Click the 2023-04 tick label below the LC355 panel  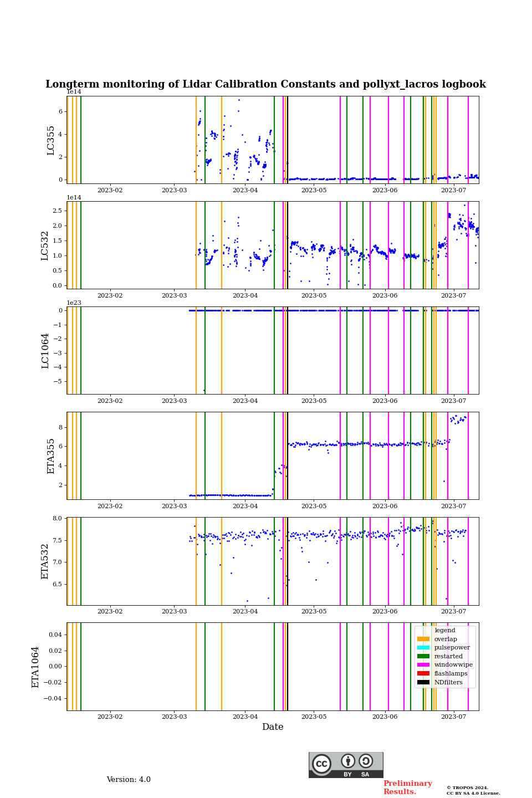click(245, 190)
